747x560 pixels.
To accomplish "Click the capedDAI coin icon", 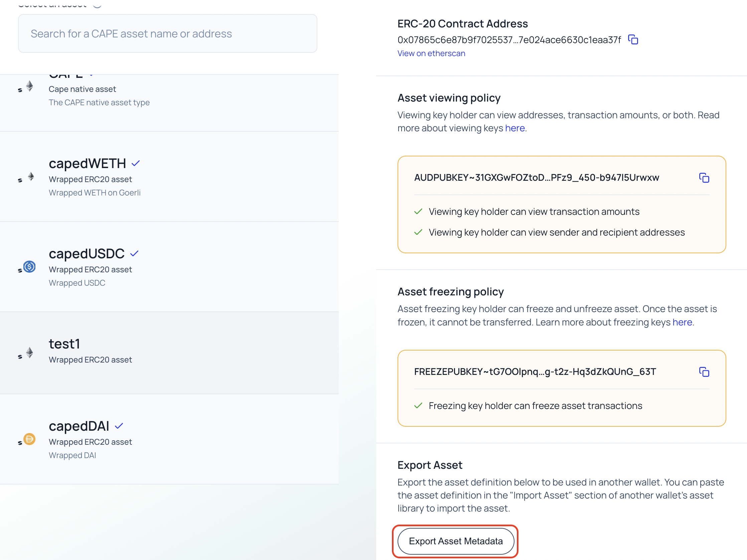I will [x=29, y=439].
